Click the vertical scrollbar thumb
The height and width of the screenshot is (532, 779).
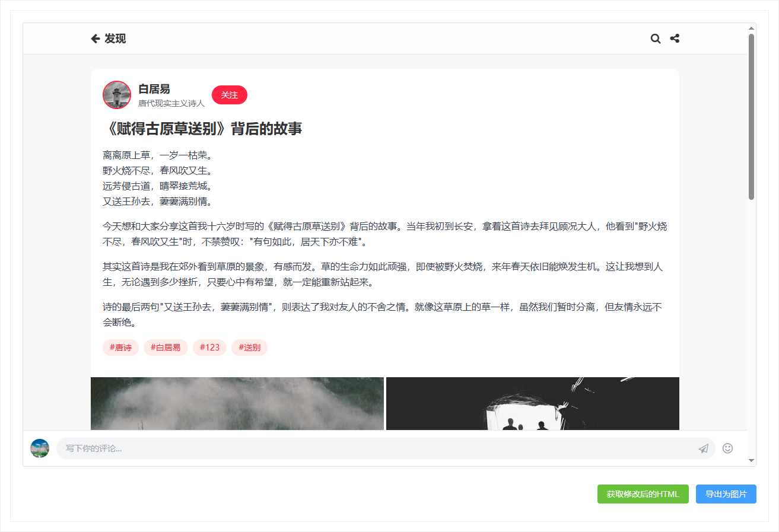[x=751, y=116]
